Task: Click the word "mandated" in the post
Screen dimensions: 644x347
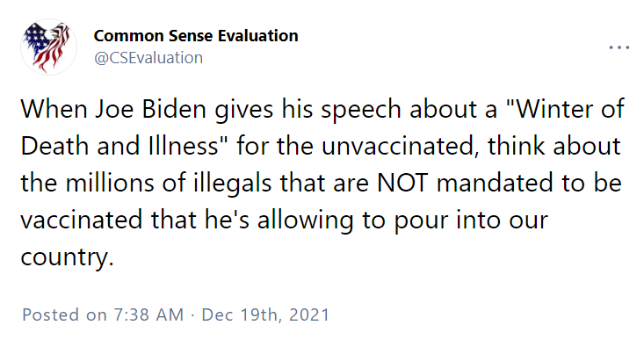Action: tap(495, 183)
